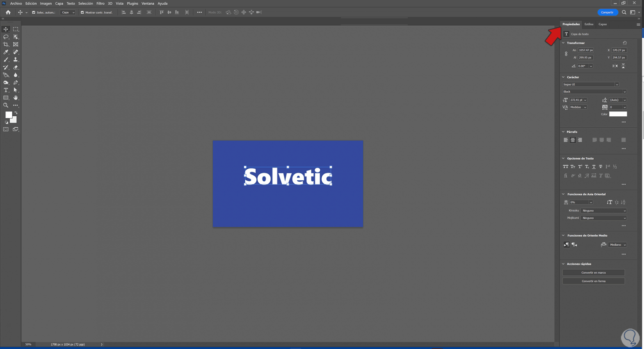
Task: Pick the Dodge tool
Action: (6, 82)
